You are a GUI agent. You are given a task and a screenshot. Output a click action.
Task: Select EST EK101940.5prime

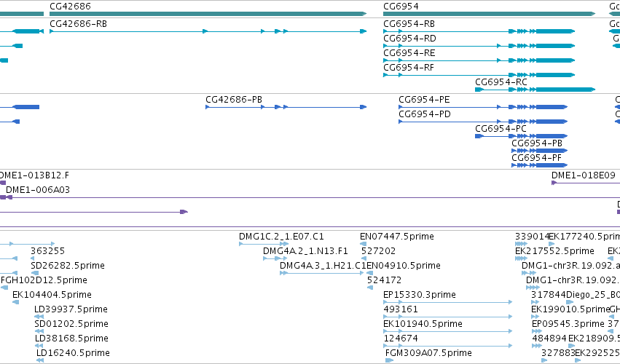coord(423,324)
